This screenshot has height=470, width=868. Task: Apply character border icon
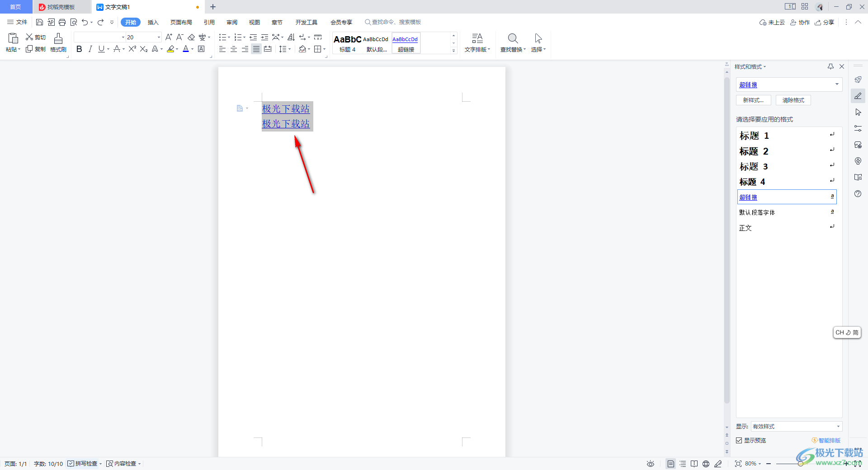click(201, 49)
